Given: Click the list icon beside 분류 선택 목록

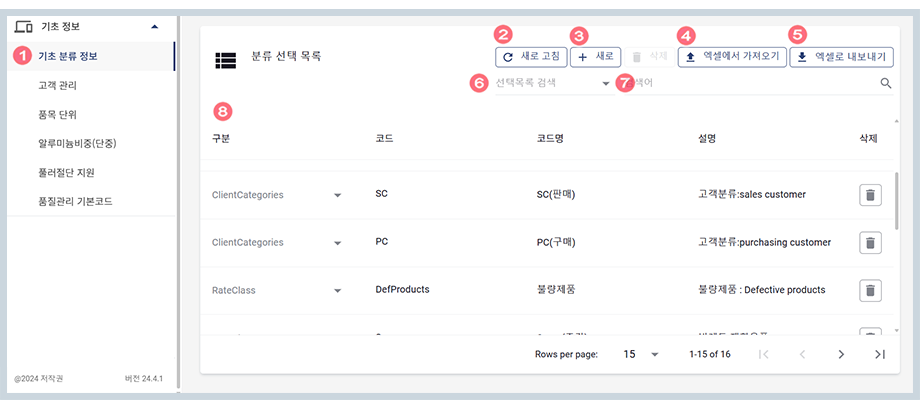Looking at the screenshot, I should tap(225, 59).
